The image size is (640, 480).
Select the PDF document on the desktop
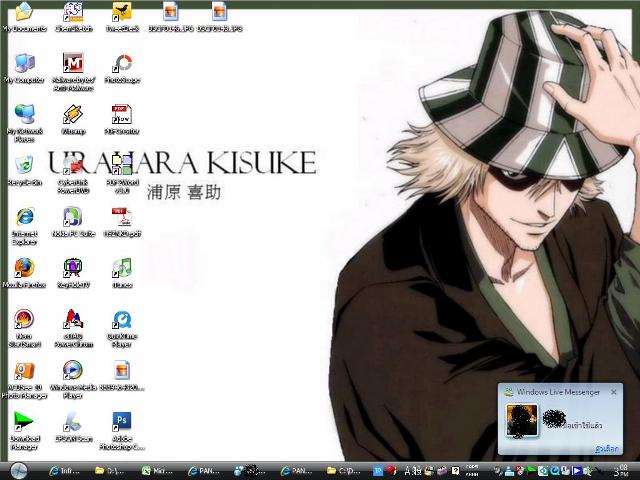click(x=122, y=222)
